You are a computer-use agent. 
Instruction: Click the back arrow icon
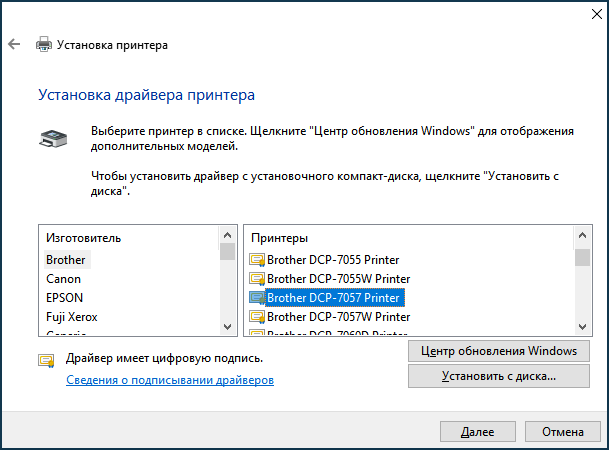pos(14,44)
